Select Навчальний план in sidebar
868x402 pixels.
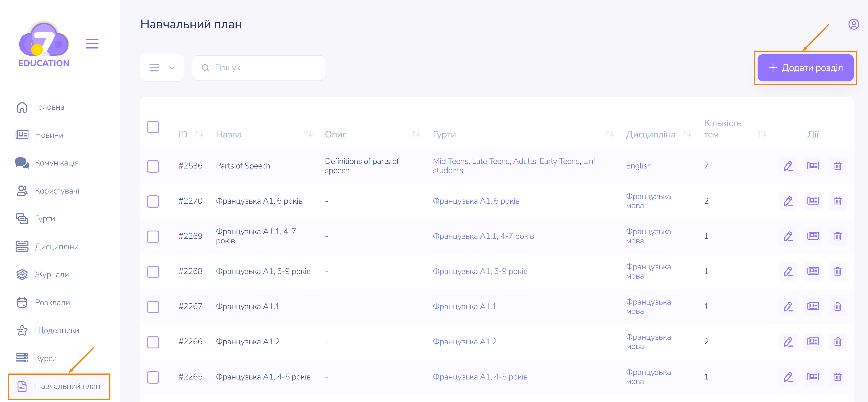(x=59, y=387)
